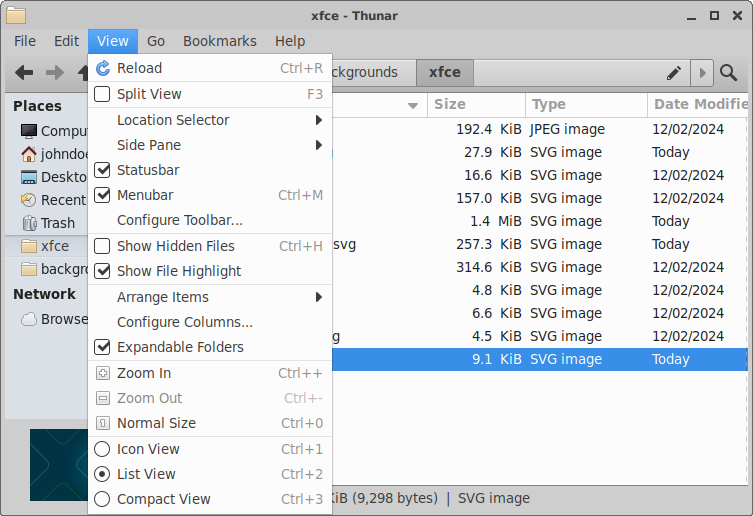Select the 314.6 KiB SVG image row

[540, 267]
